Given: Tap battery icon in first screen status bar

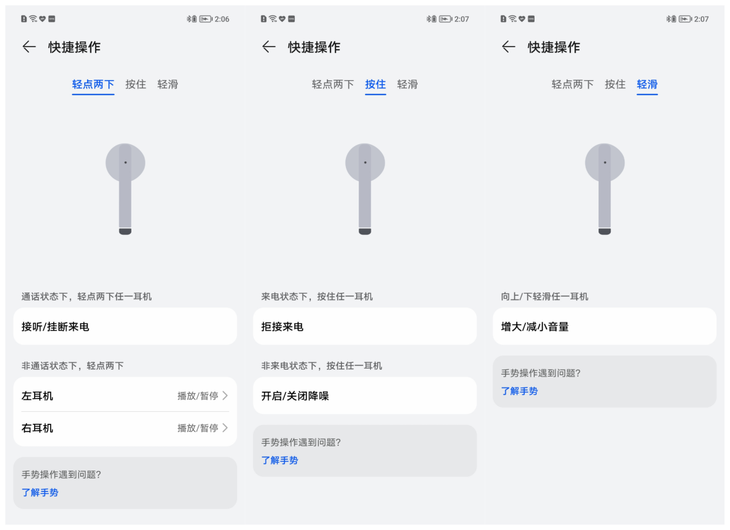Looking at the screenshot, I should (x=205, y=19).
